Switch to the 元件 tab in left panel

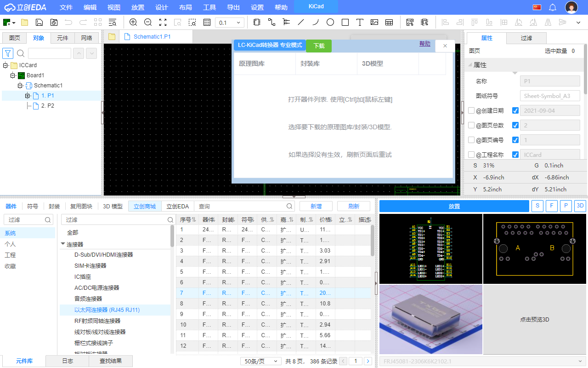pyautogui.click(x=62, y=38)
